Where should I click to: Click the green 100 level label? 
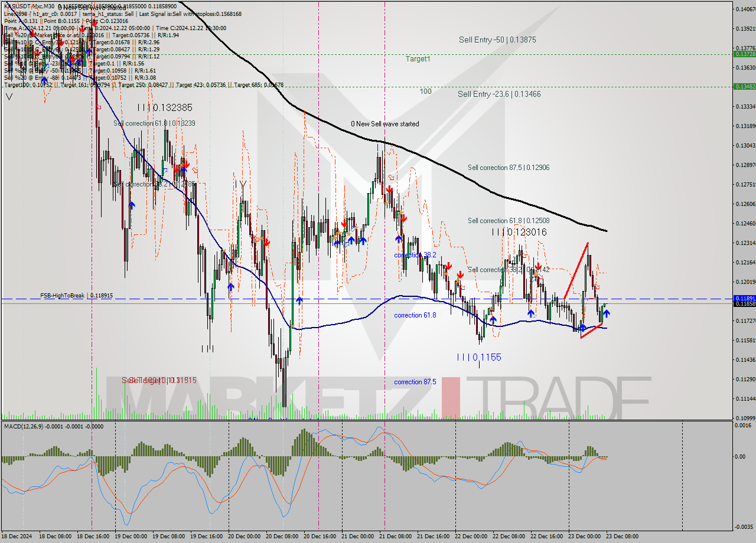(x=425, y=91)
